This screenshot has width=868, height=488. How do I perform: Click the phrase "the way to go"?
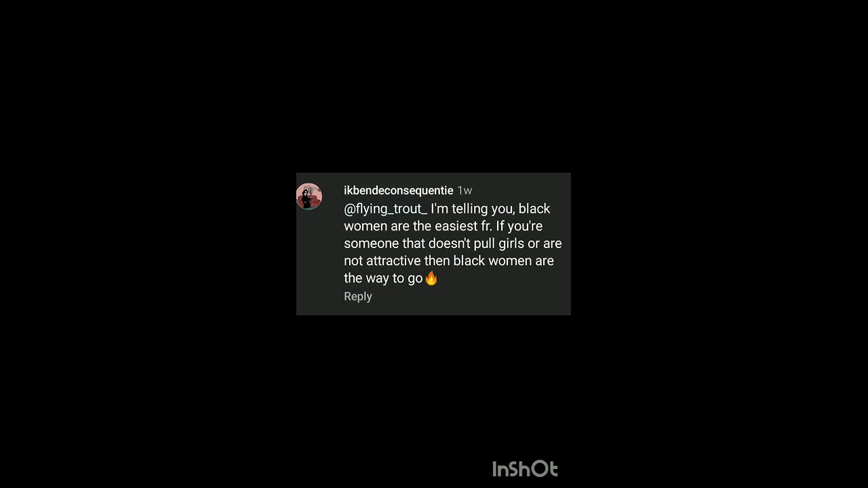point(383,278)
